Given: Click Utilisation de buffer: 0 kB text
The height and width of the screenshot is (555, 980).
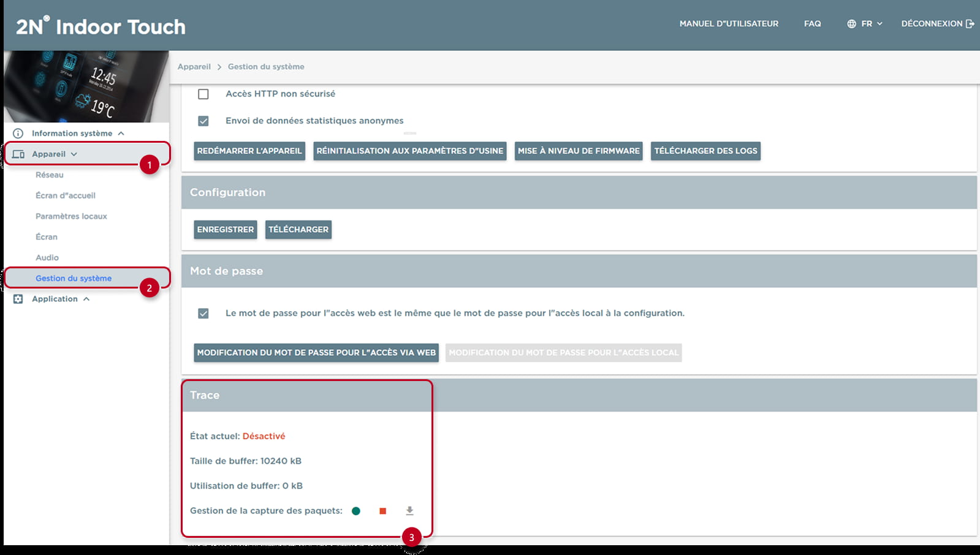Looking at the screenshot, I should (x=246, y=486).
